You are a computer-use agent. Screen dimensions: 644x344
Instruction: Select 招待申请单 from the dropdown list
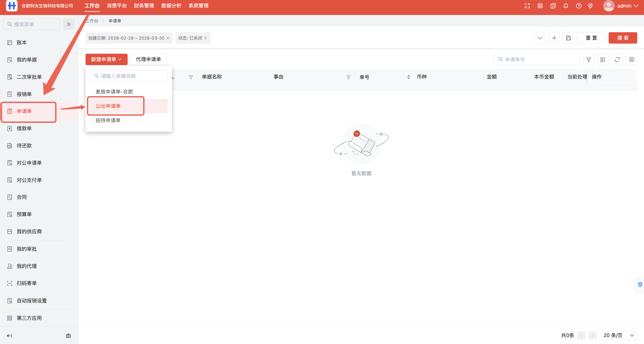coord(108,120)
